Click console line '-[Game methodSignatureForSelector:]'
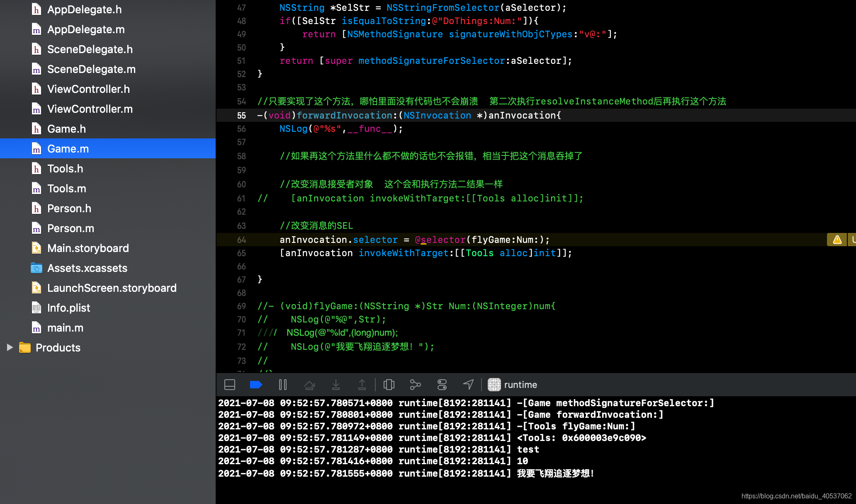Viewport: 856px width, 504px height. click(616, 403)
